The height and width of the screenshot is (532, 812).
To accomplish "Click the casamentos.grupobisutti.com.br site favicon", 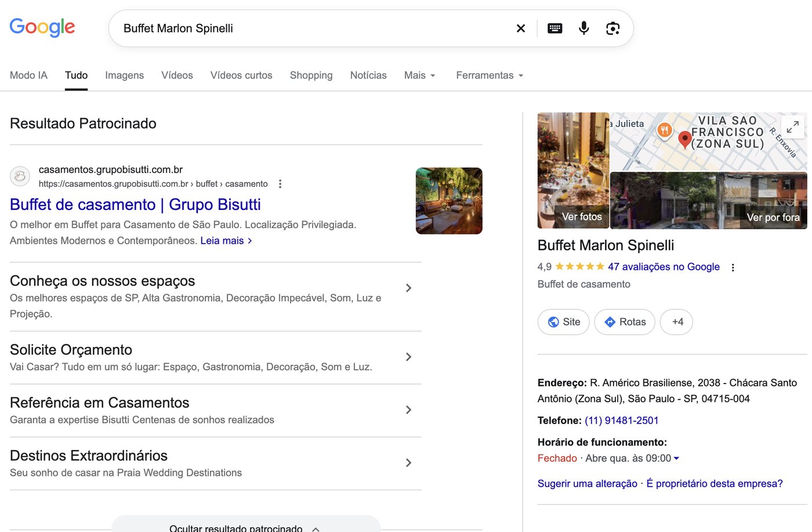I will (20, 176).
